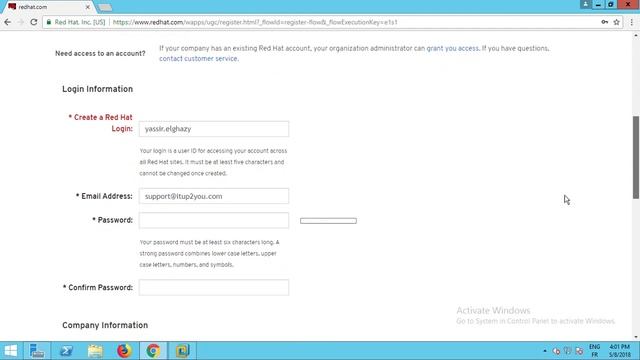Click the page vertical scrollbar thumb

click(636, 157)
